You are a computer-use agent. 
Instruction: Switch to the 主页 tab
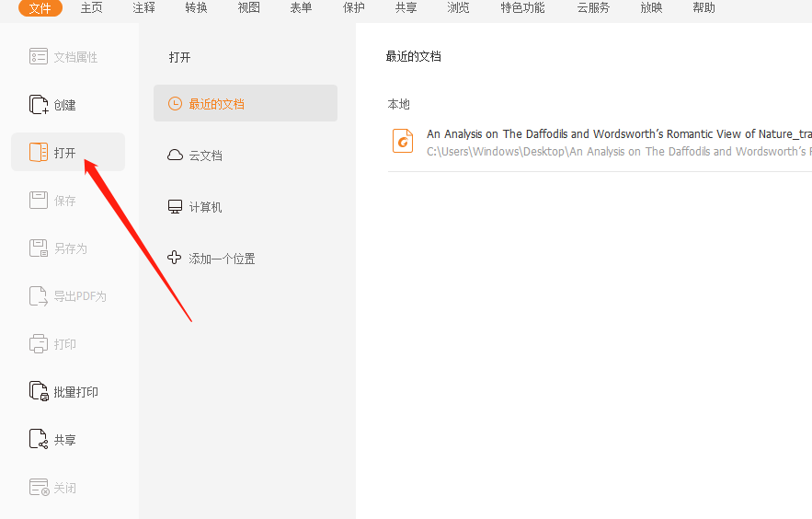coord(92,8)
